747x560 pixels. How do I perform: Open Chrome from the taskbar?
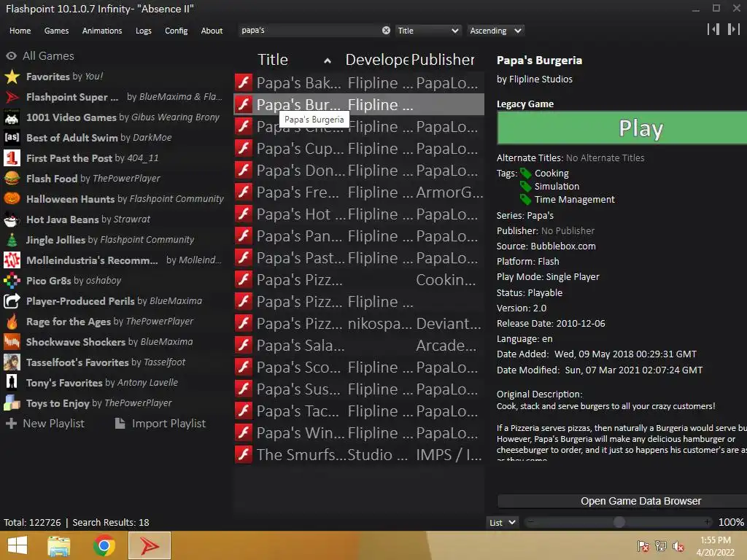pos(104,545)
